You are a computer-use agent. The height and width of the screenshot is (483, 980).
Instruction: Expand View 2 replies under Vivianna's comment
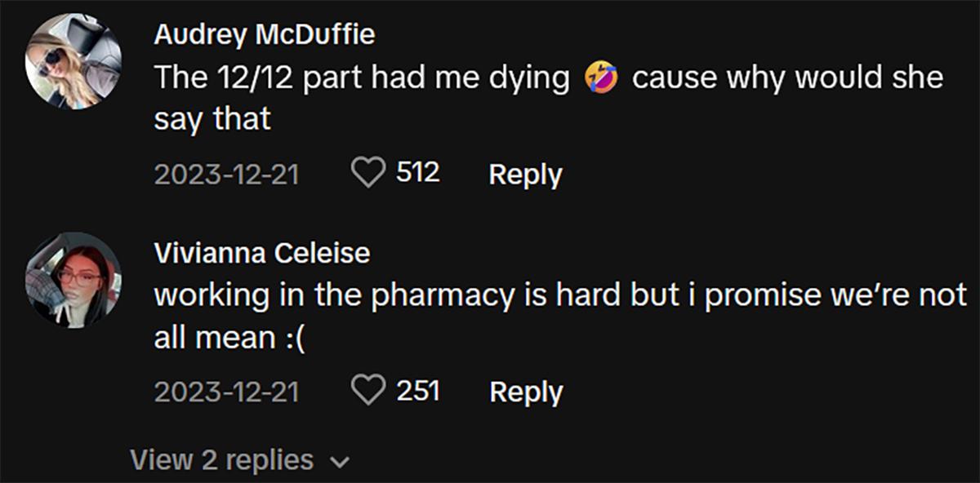222,459
